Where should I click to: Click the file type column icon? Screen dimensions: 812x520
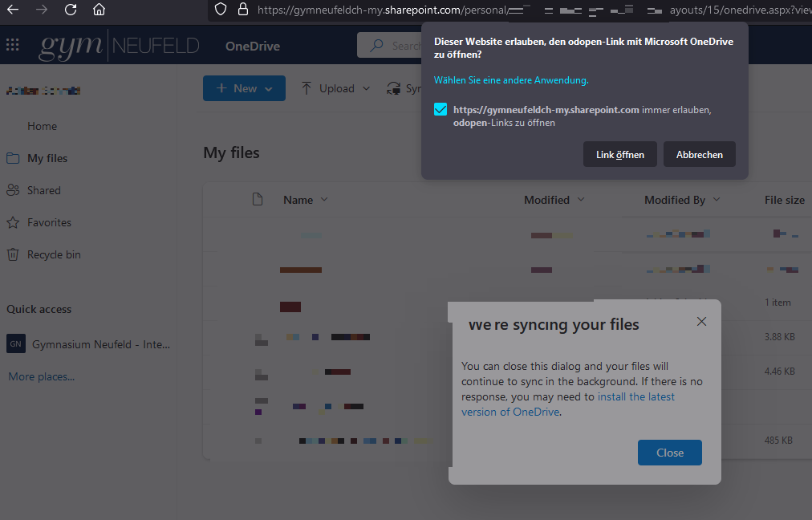tap(258, 200)
